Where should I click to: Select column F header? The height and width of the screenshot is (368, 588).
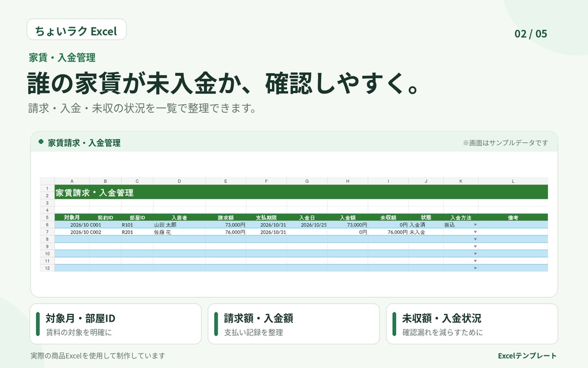tap(266, 181)
